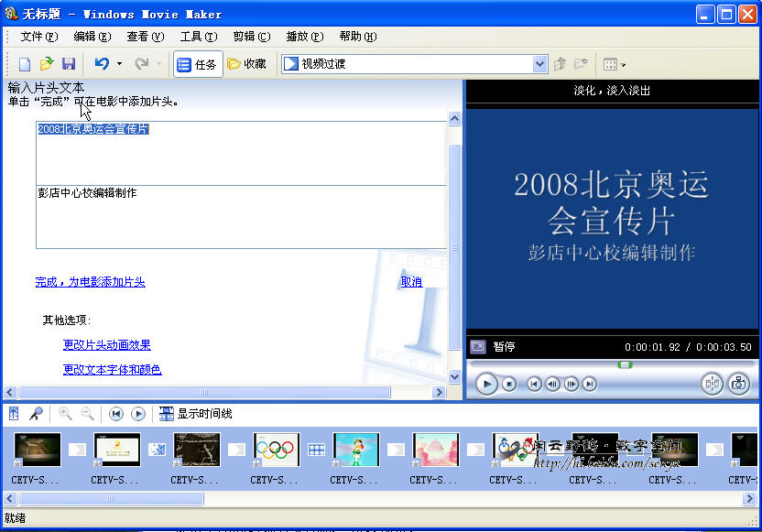Select the cartoon girl storyboard clip
This screenshot has height=532, width=762.
[356, 450]
